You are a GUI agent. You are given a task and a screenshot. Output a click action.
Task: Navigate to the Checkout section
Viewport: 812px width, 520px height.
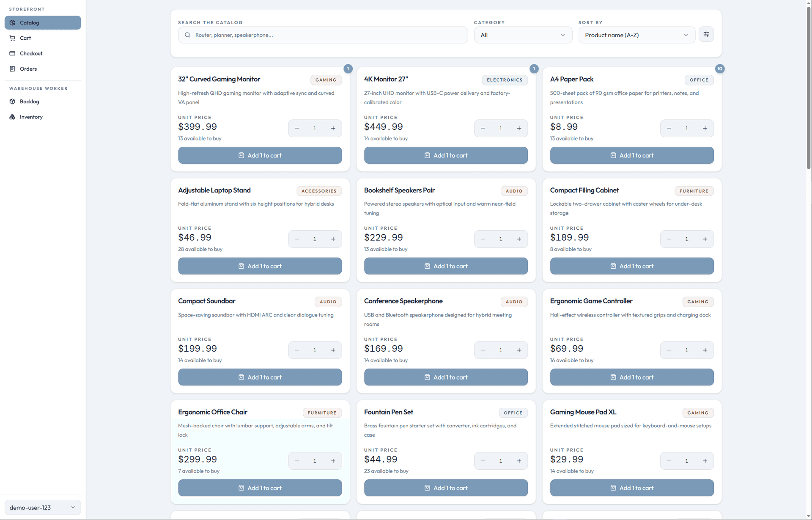click(x=31, y=53)
